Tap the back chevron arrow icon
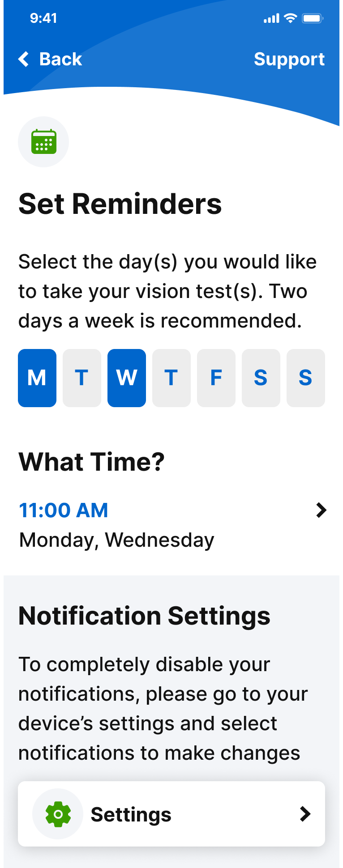 point(24,59)
